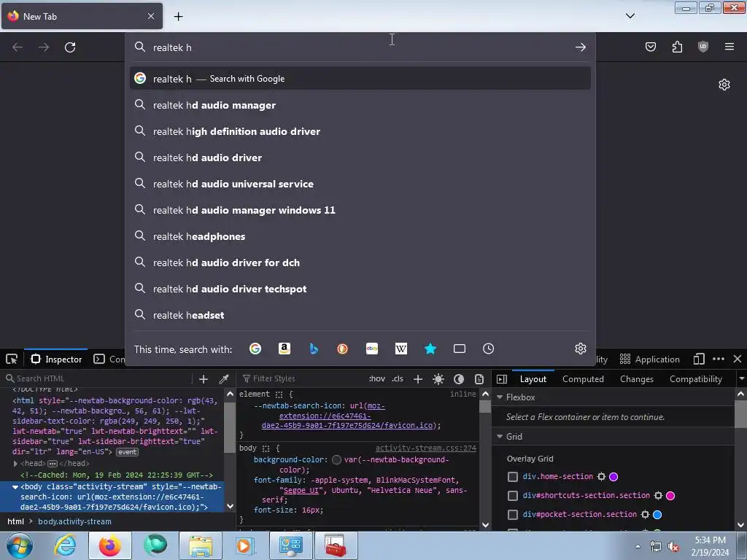Viewport: 747px width, 560px height.
Task: Change div#shortcuts-section overlay magenta color swatch
Action: pyautogui.click(x=670, y=496)
